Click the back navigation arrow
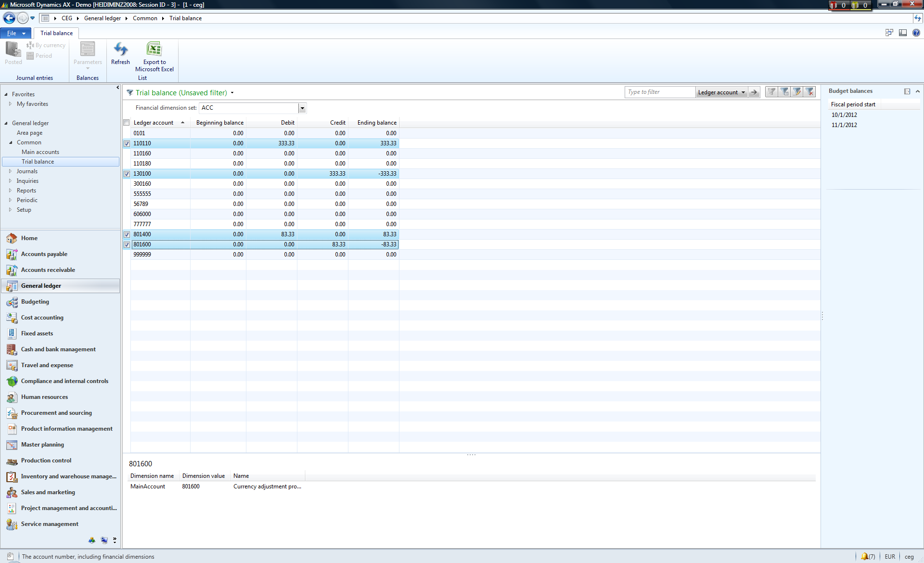Screen dimensions: 924x563 (9, 18)
